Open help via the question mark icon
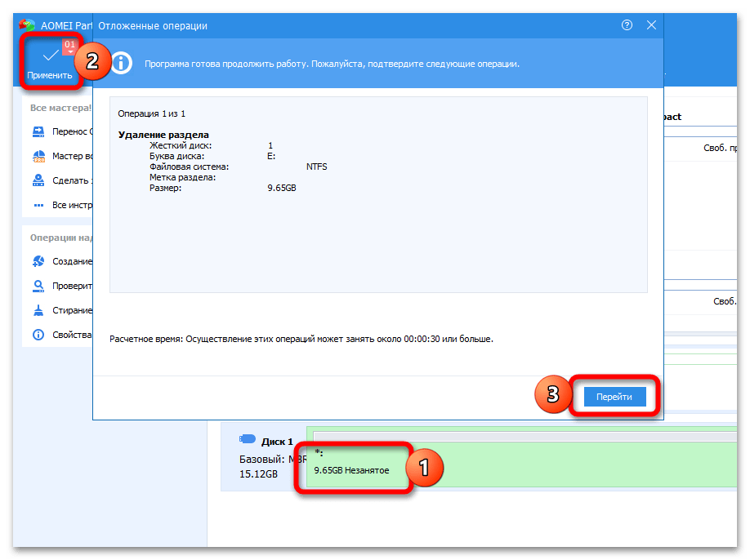This screenshot has height=560, width=750. [x=627, y=25]
